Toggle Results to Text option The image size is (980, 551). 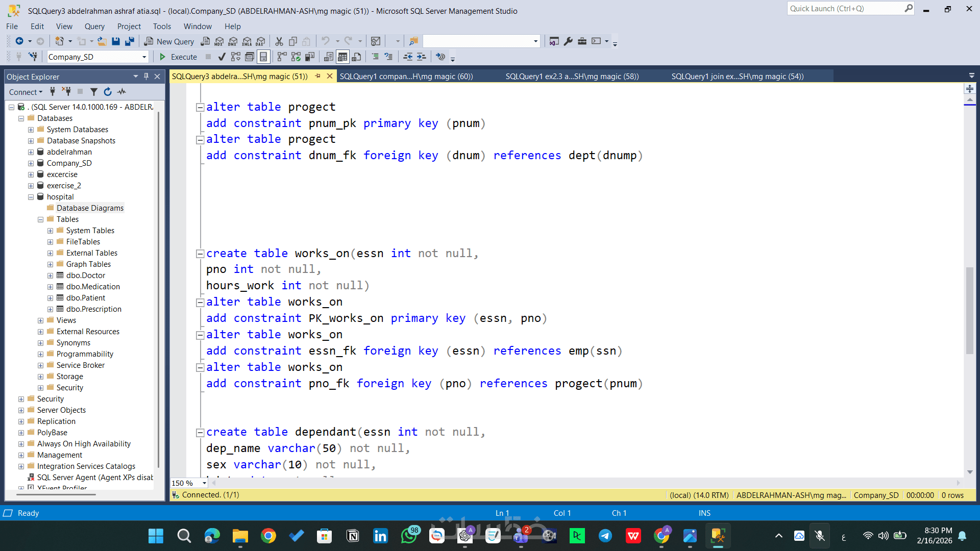[x=329, y=57]
